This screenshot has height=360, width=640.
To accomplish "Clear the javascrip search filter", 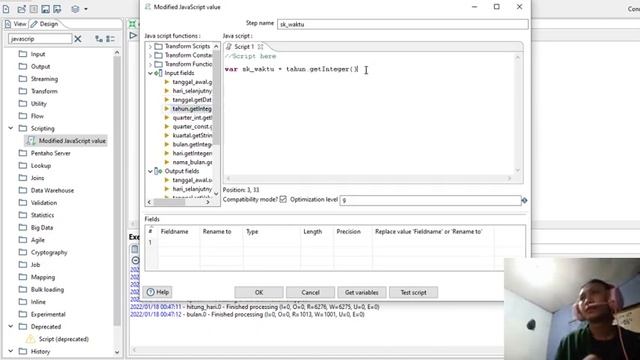I will (x=78, y=39).
